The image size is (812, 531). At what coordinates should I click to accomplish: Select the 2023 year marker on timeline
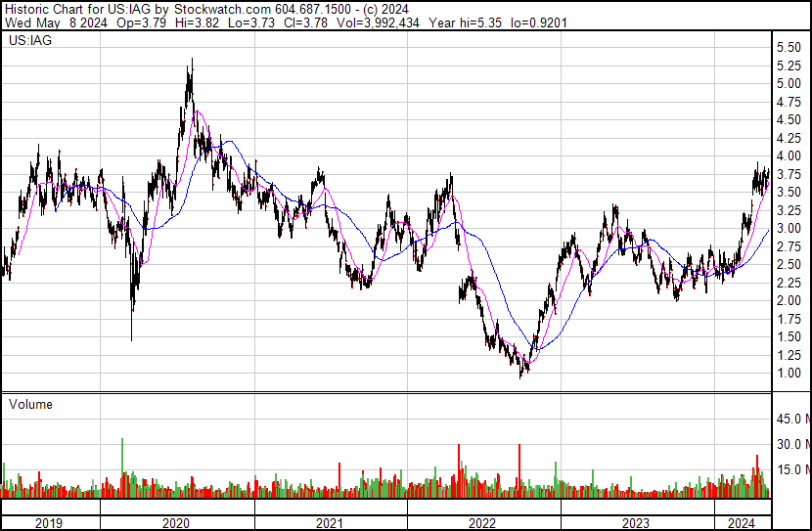pos(637,523)
